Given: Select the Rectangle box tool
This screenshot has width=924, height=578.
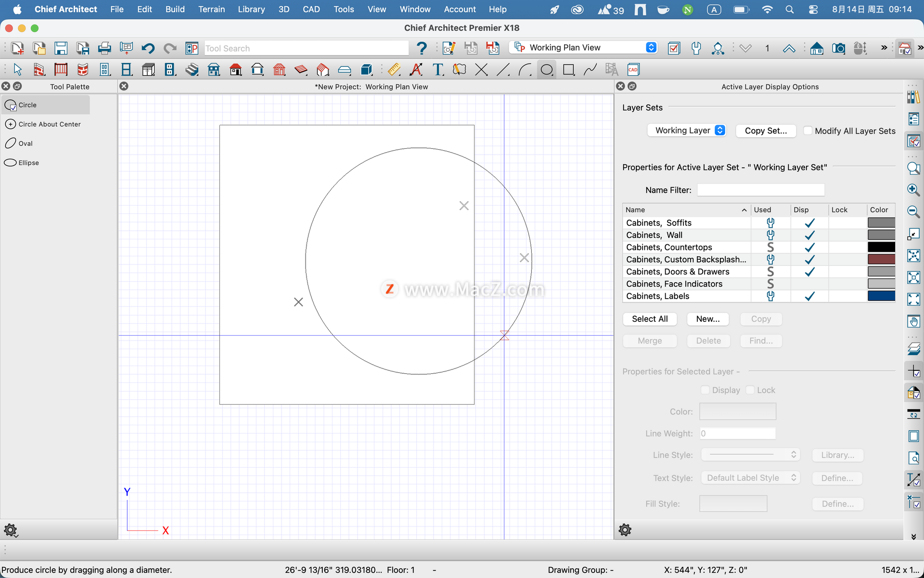Looking at the screenshot, I should [568, 70].
